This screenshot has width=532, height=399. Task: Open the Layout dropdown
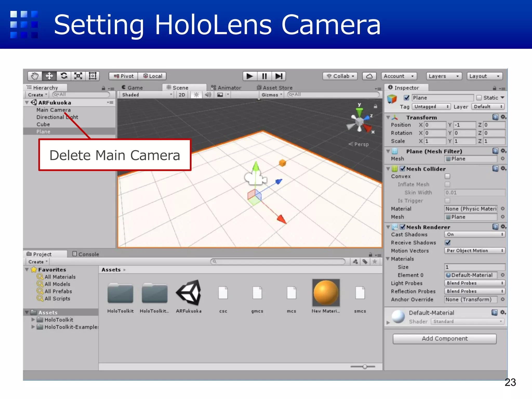(484, 76)
